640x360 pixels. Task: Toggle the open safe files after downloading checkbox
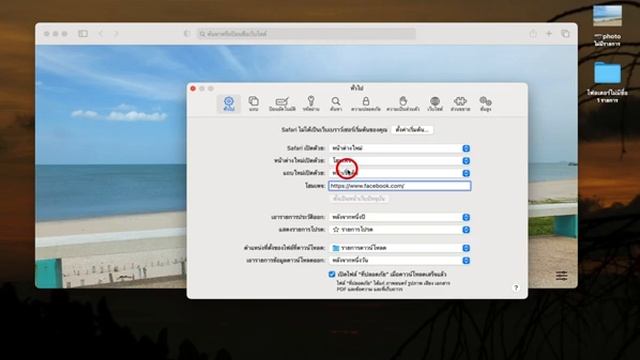(332, 274)
